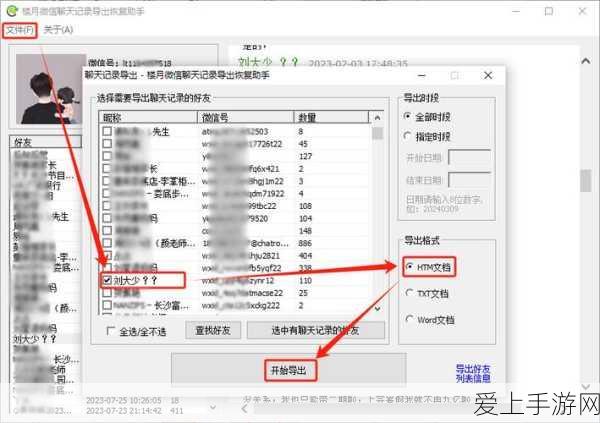Screen dimensions: 600x423
Task: Select 刘大少？？ in main window friend list
Action: point(35,339)
